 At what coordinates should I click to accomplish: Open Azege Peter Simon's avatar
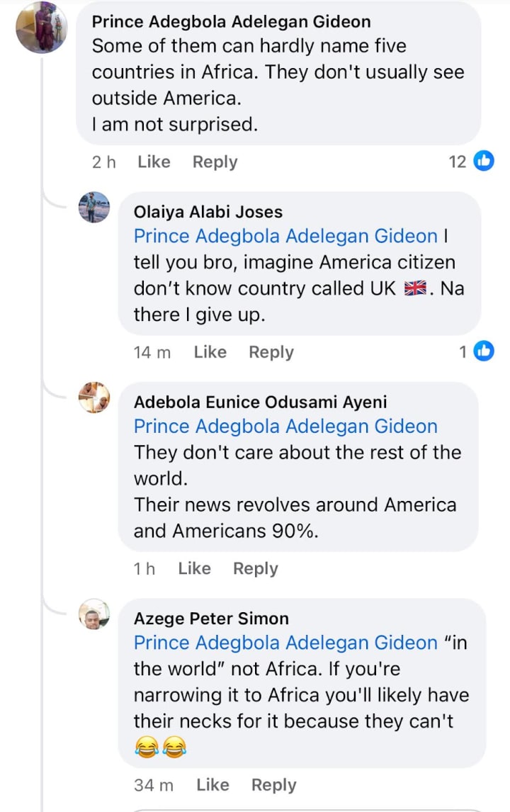point(94,614)
